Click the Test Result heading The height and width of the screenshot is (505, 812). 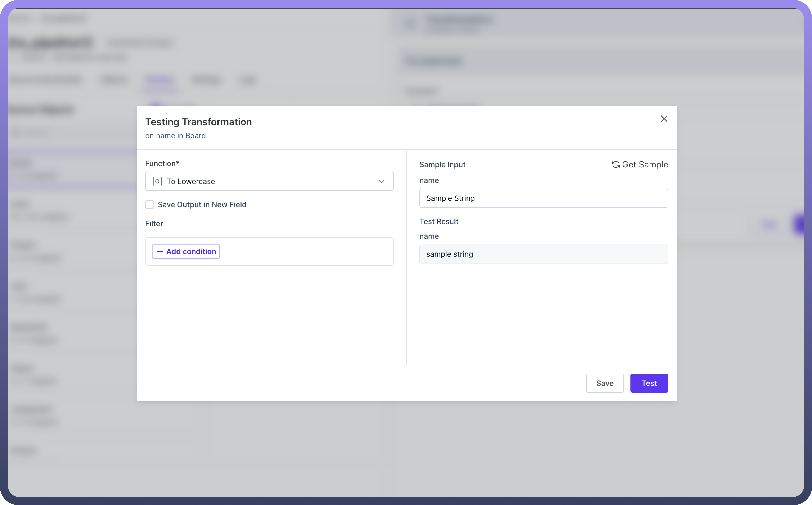pyautogui.click(x=439, y=221)
